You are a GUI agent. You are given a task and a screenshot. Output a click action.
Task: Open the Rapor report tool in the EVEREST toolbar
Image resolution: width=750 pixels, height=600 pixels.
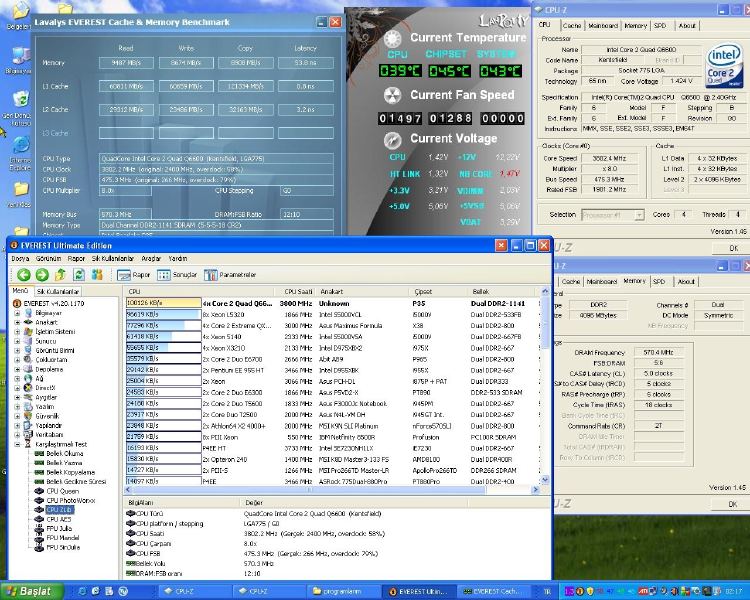(x=133, y=275)
